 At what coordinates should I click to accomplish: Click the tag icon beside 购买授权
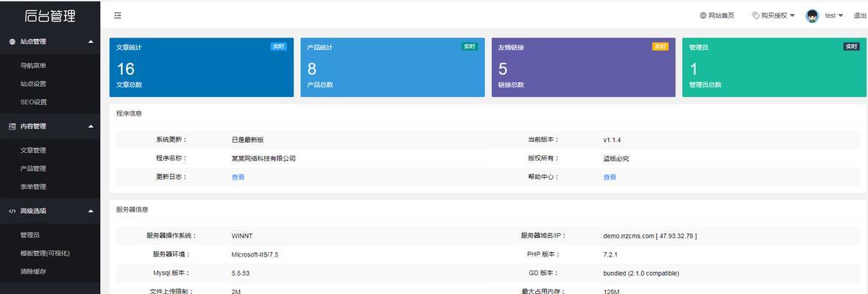755,15
